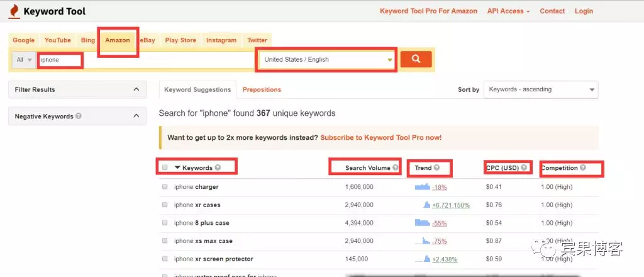Click help icon beside Competition header
Image resolution: width=644 pixels, height=277 pixels.
tap(583, 167)
